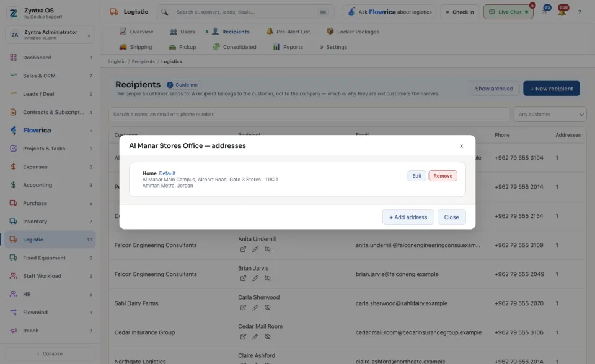Open the notifications bell with 650 badge

pos(562,12)
